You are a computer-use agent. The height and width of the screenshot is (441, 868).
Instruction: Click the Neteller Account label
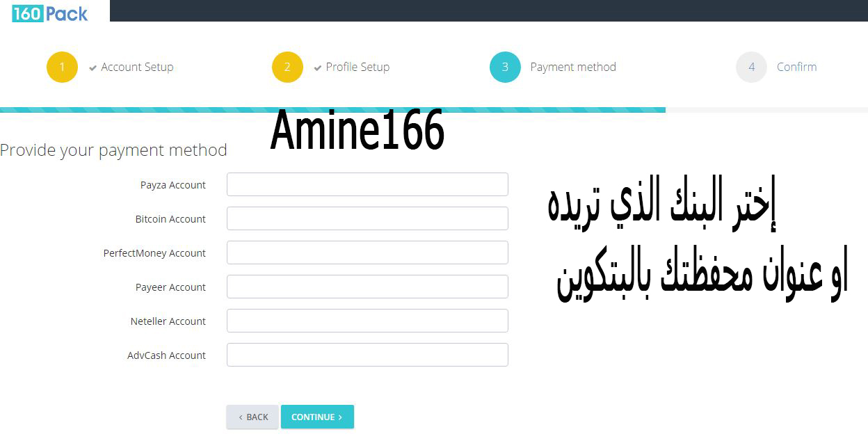tap(168, 321)
